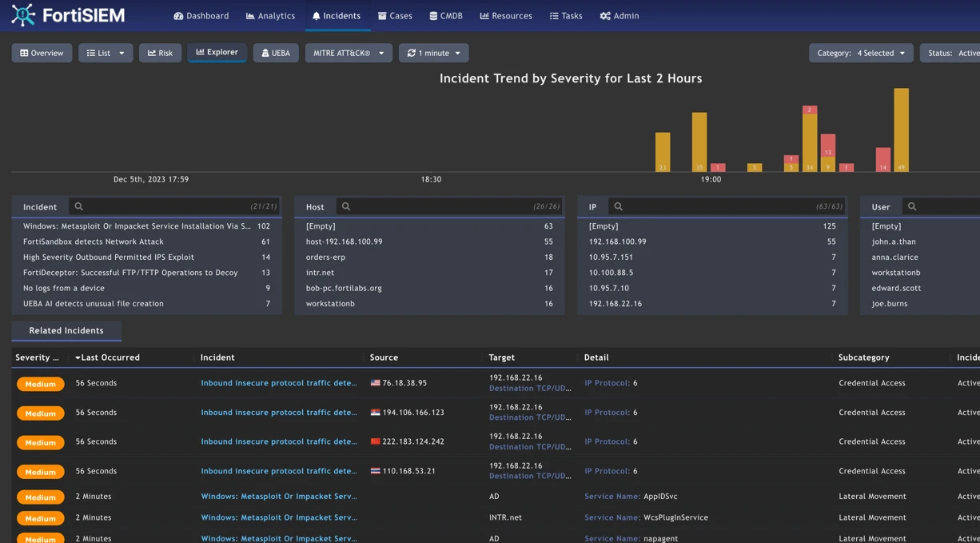980x543 pixels.
Task: Sort by the Last Occurred column
Action: [x=110, y=357]
